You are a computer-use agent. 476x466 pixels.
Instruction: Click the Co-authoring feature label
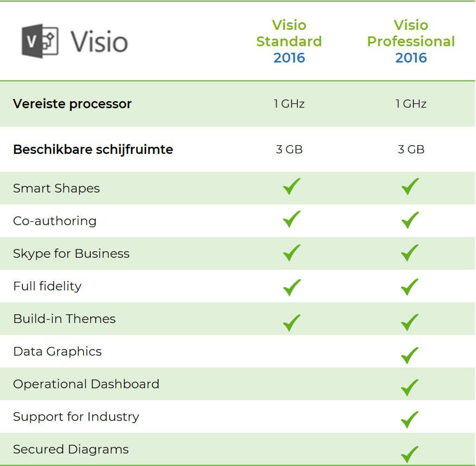point(55,221)
